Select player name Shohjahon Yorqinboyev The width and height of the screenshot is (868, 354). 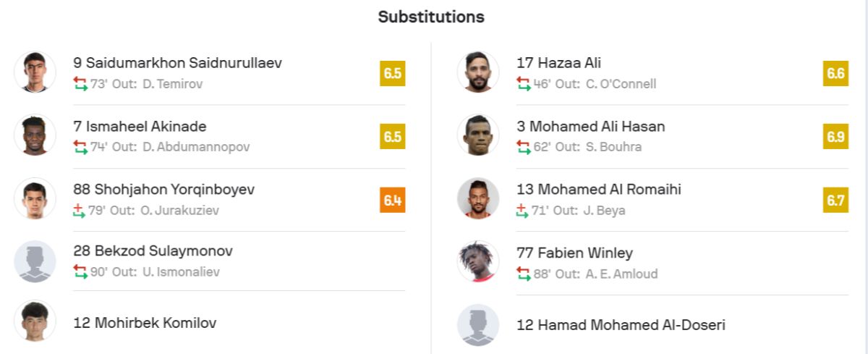(163, 190)
